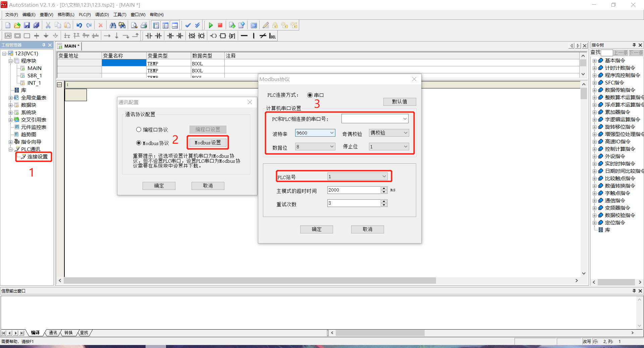Open the new file icon
Image resolution: width=644 pixels, height=348 pixels.
point(8,25)
